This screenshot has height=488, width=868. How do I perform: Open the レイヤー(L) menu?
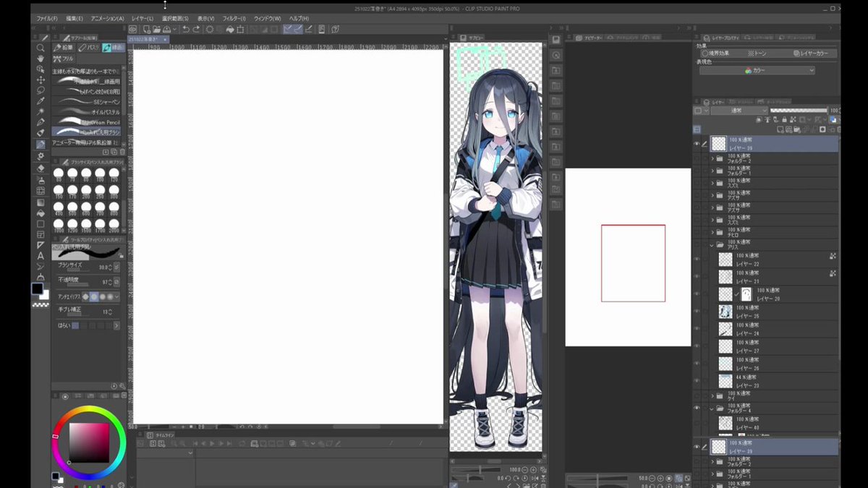142,18
